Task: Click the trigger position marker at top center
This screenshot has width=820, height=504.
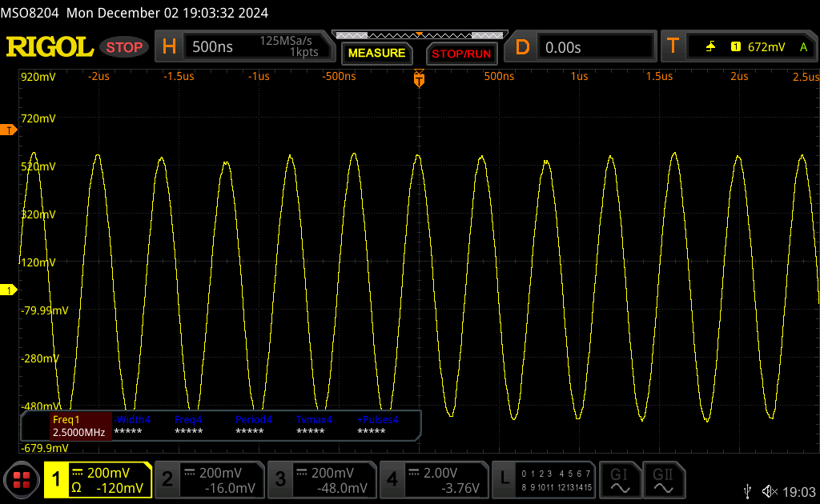Action: [419, 78]
